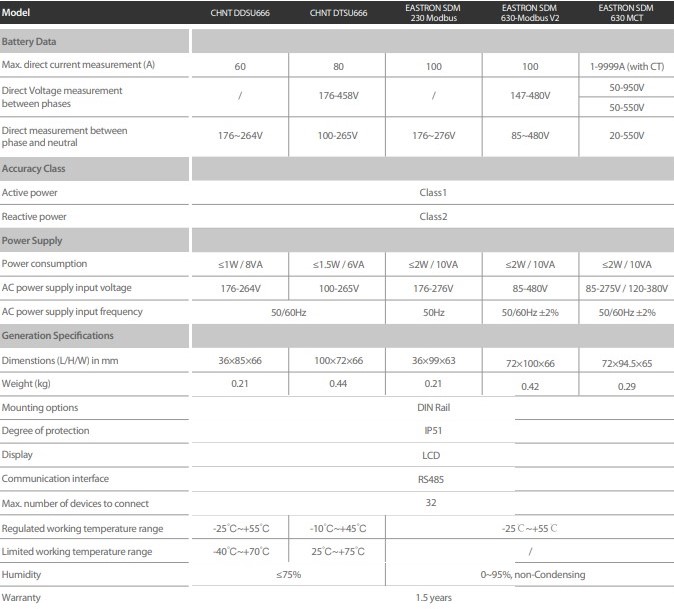Click the 0~95%, non-Condensing cell

[x=533, y=575]
